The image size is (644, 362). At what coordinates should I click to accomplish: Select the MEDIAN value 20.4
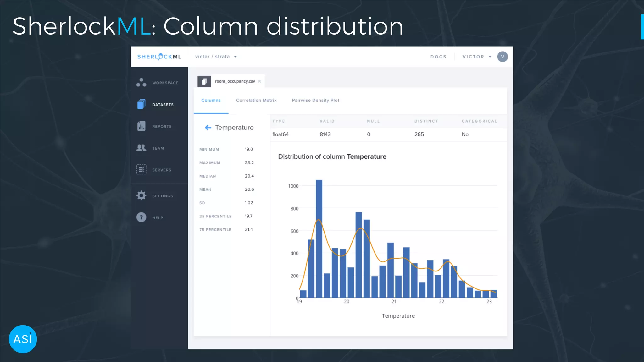tap(249, 176)
